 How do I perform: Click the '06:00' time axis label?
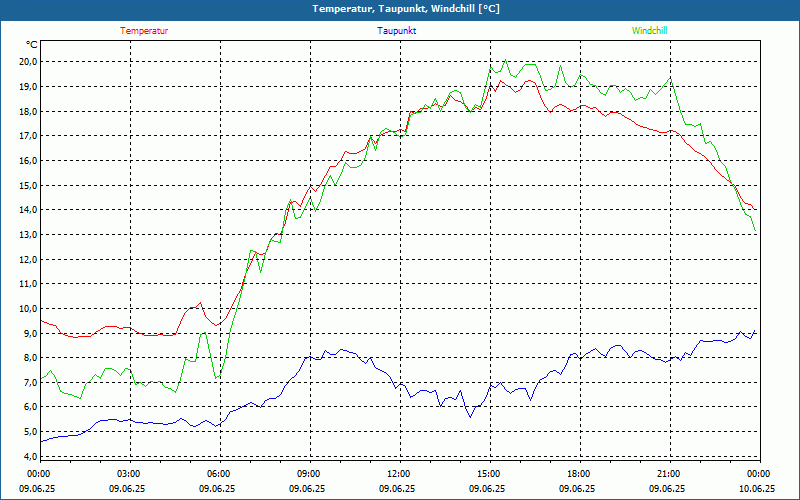pos(220,474)
